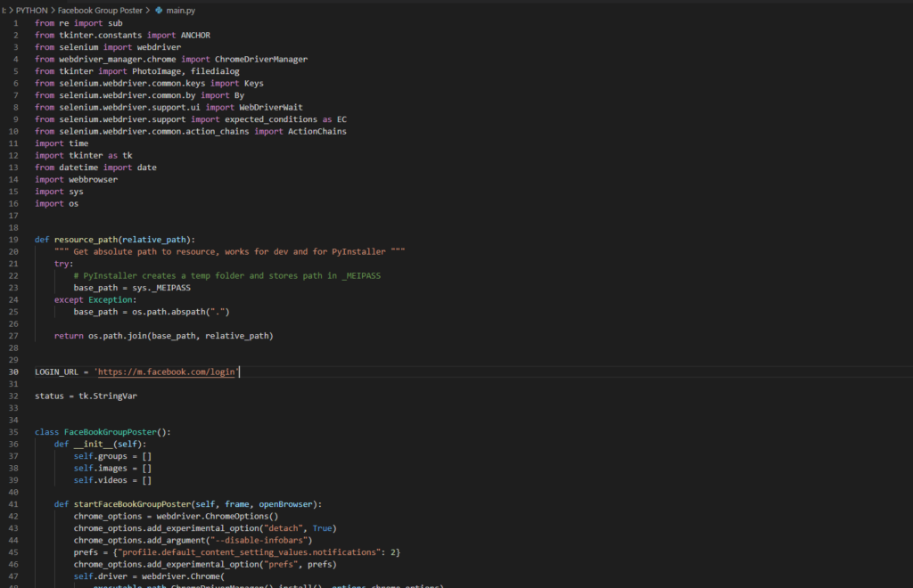Click line number 35 in the gutter
The image size is (913, 588).
(x=12, y=432)
